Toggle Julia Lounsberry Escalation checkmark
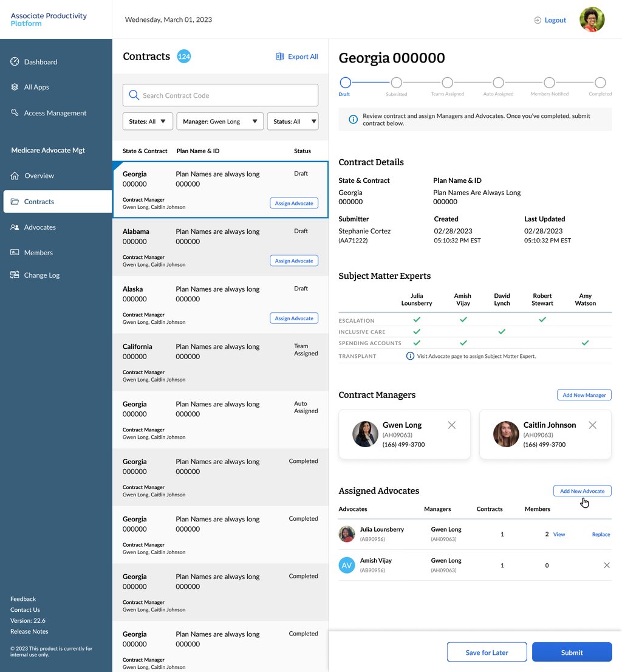This screenshot has width=622, height=672. point(416,320)
